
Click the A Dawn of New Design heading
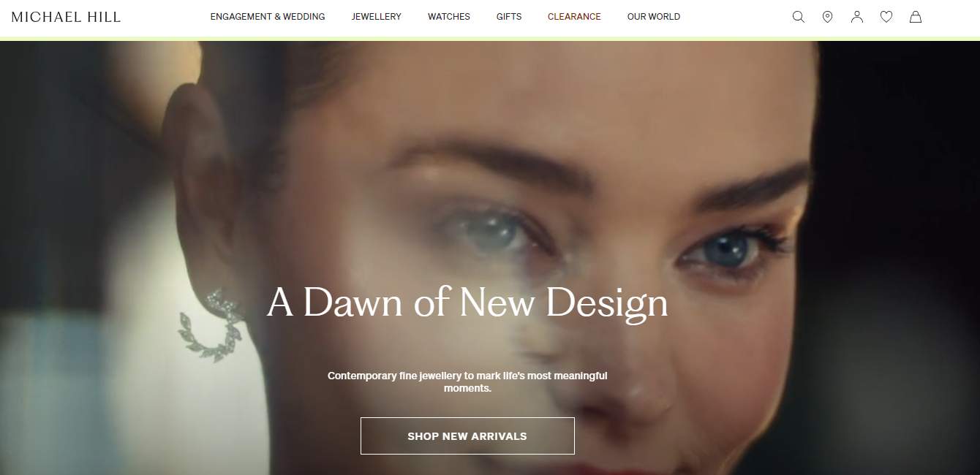467,302
